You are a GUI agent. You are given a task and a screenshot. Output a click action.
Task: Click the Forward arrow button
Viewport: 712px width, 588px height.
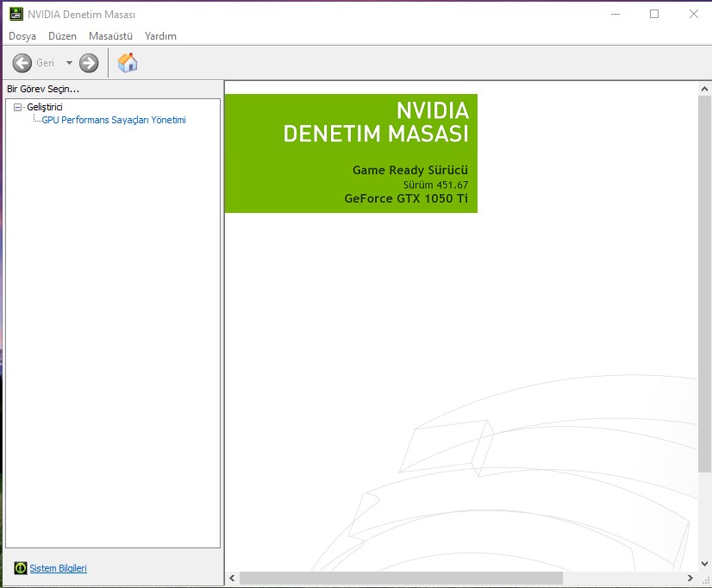pos(89,63)
